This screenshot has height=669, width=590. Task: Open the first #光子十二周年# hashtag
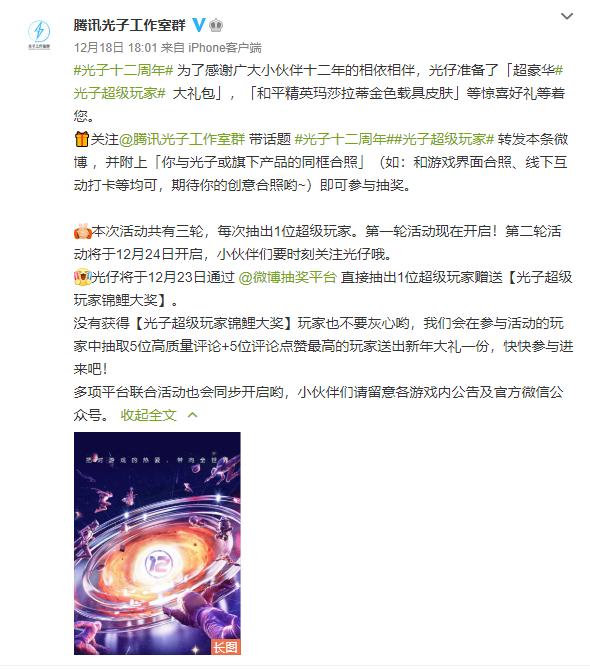[123, 70]
